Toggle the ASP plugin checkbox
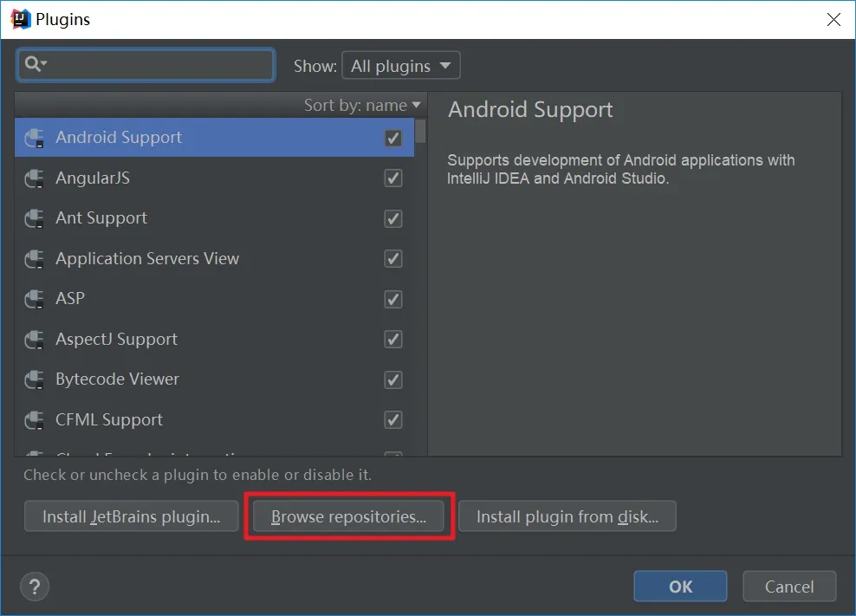Viewport: 856px width, 616px height. [x=393, y=299]
